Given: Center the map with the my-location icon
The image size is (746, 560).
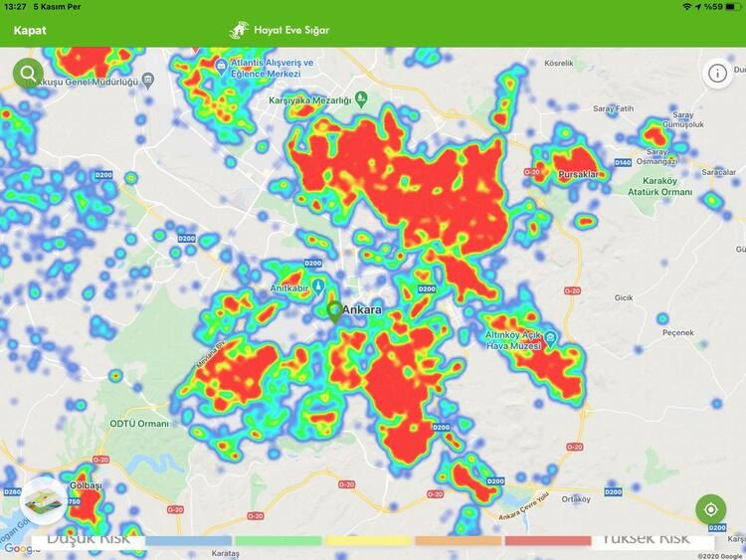Looking at the screenshot, I should click(x=710, y=509).
